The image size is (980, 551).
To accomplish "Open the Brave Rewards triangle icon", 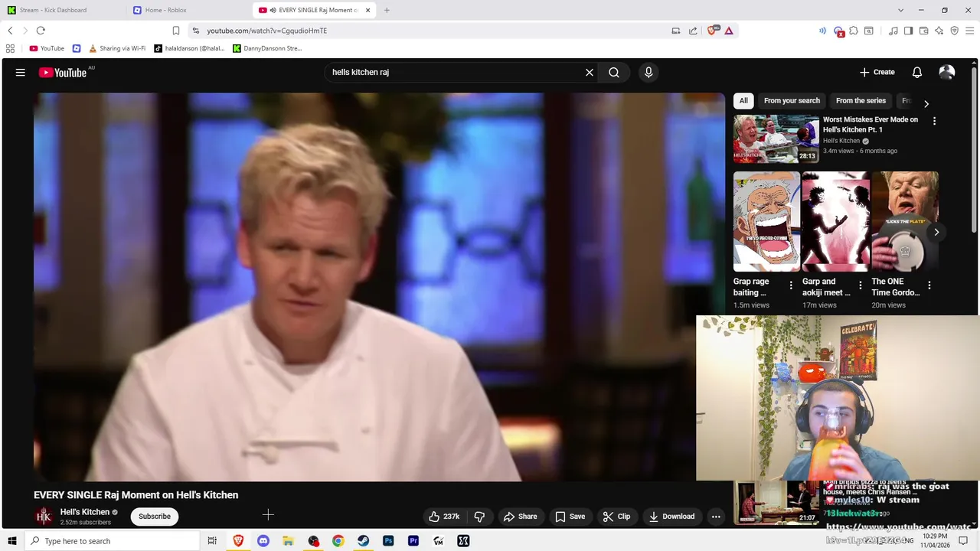I will point(729,31).
